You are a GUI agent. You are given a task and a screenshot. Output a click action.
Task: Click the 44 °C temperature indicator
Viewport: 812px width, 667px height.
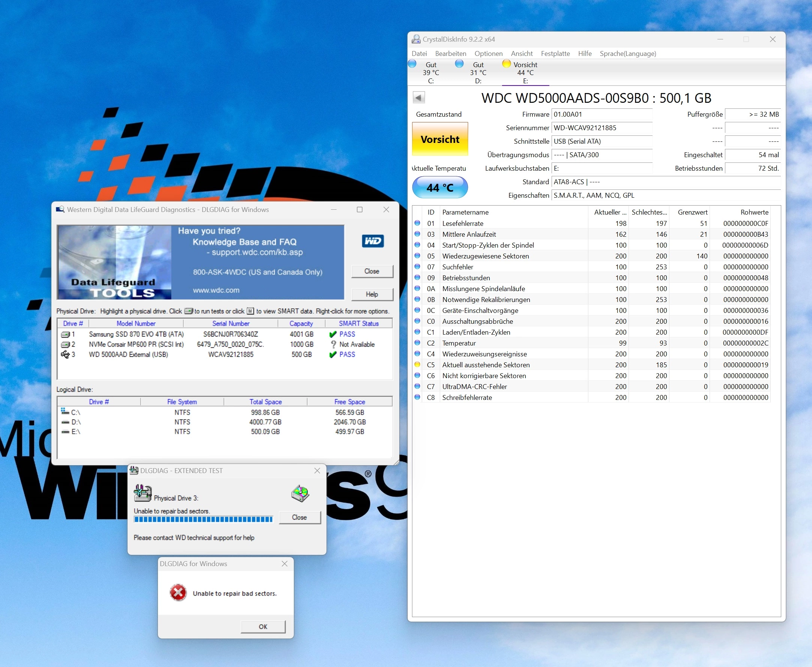click(x=440, y=188)
